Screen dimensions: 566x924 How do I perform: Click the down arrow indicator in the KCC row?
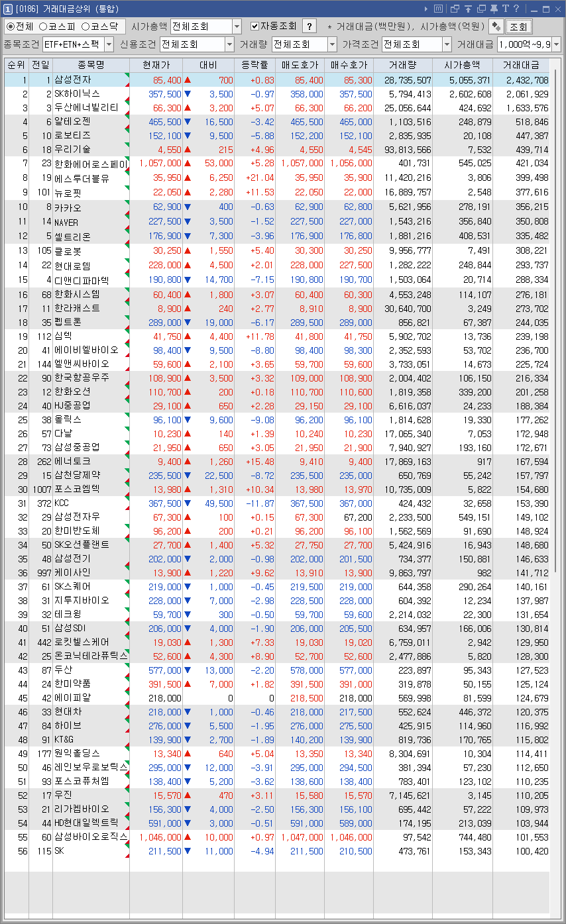click(188, 503)
